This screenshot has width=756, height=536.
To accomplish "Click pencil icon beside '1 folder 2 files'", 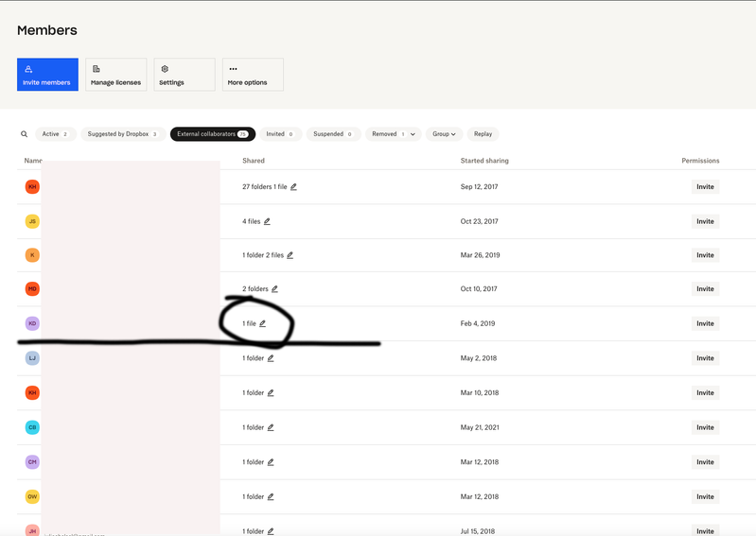I will pyautogui.click(x=290, y=255).
